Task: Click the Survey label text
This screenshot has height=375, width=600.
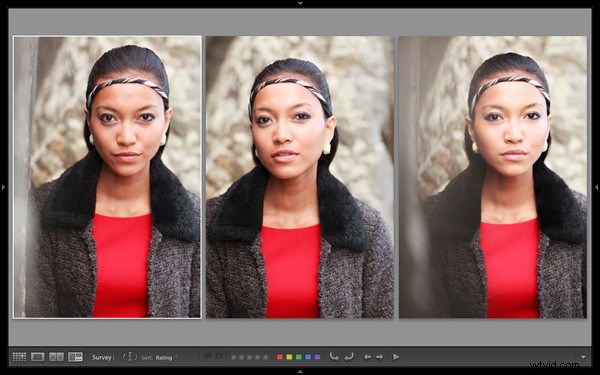Action: click(103, 357)
